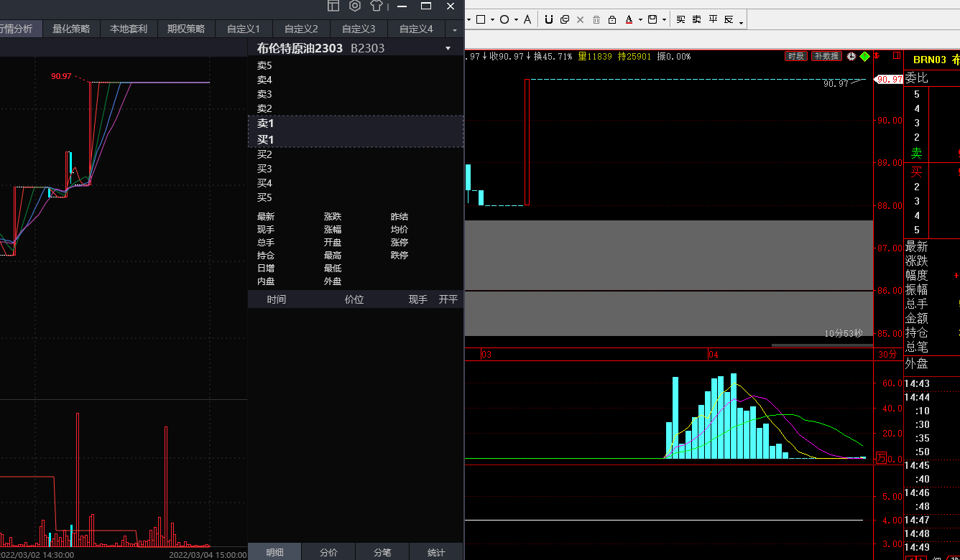The width and height of the screenshot is (960, 560).
Task: Click the copy drawing objects icon
Action: 565,19
